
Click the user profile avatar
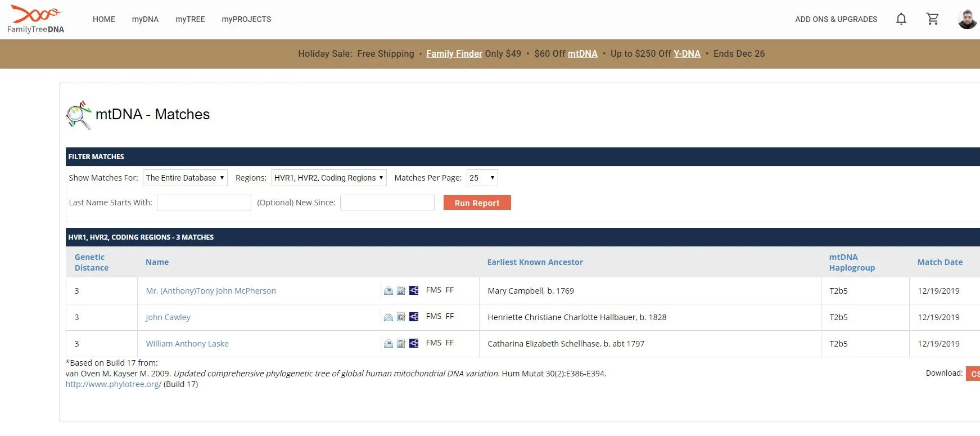coord(967,19)
